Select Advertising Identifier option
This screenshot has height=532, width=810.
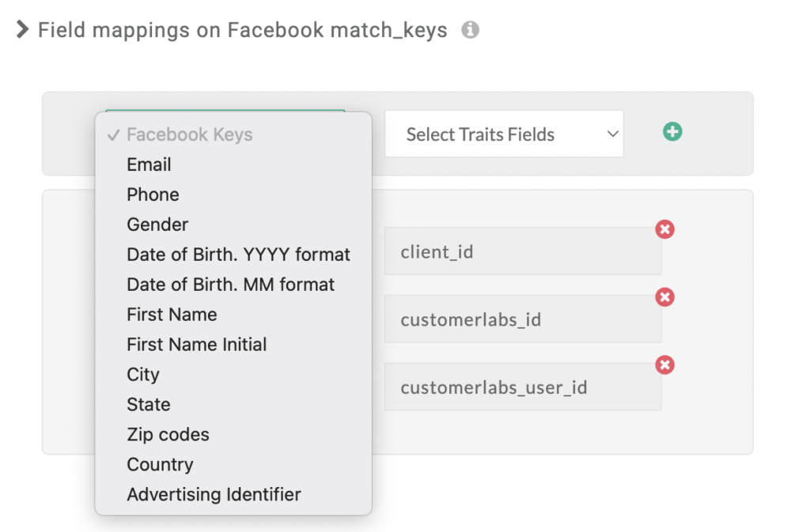[x=233, y=494]
